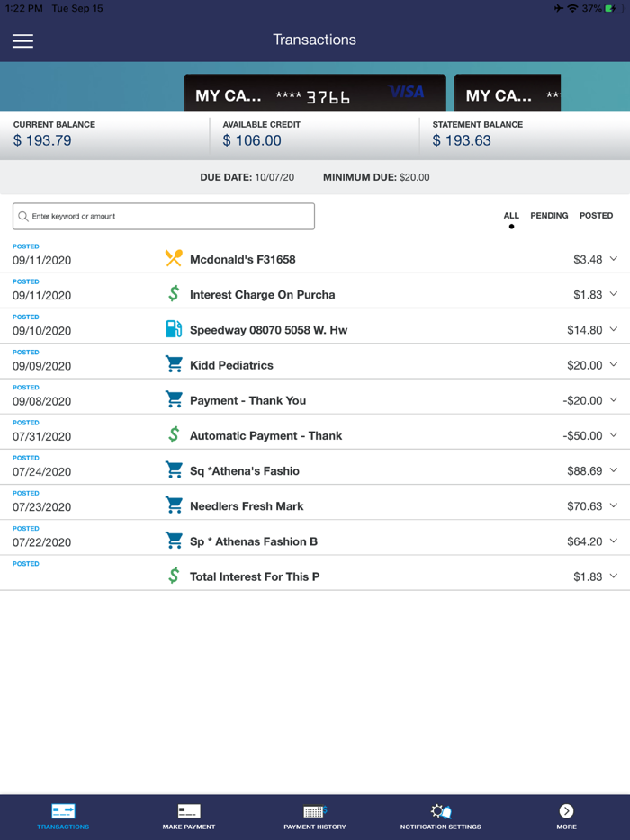Open the More tab
This screenshot has height=840, width=630.
[x=566, y=817]
